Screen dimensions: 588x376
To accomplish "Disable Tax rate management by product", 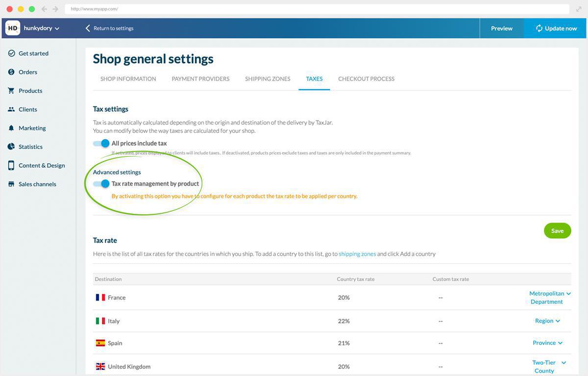I will pyautogui.click(x=101, y=184).
